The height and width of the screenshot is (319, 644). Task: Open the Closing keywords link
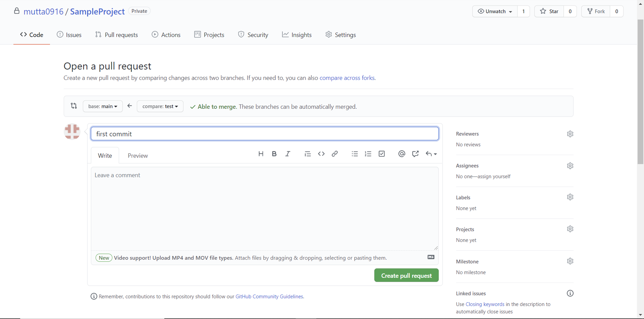(485, 304)
